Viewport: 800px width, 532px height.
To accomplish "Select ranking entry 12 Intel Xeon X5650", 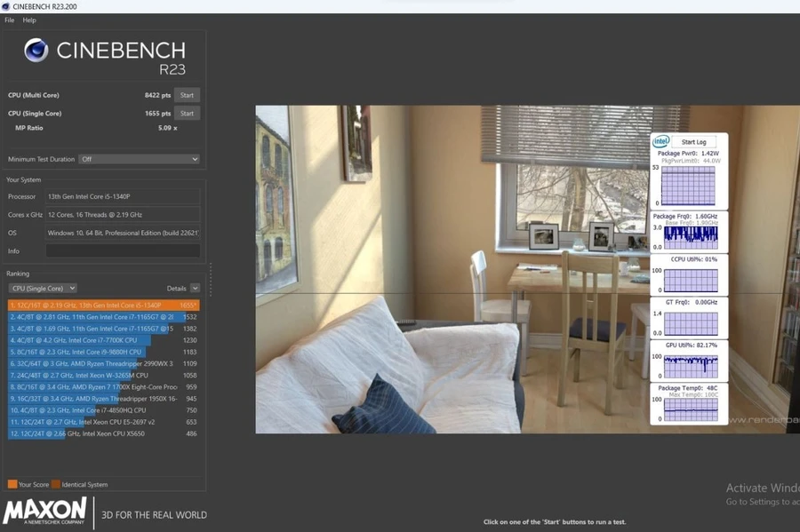I will 104,433.
